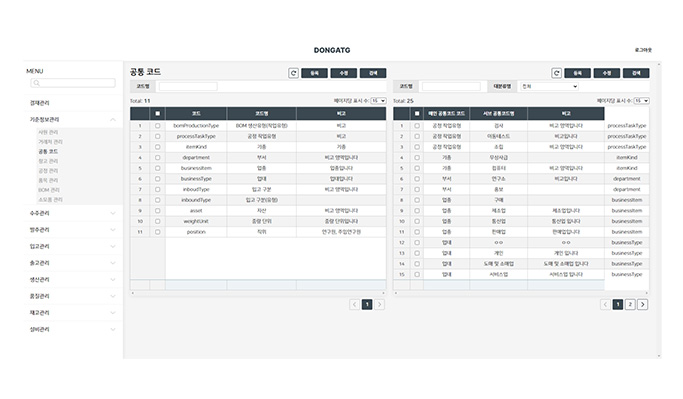The width and height of the screenshot is (683, 399).
Task: Open the 결재관리 menu item
Action: pos(40,103)
